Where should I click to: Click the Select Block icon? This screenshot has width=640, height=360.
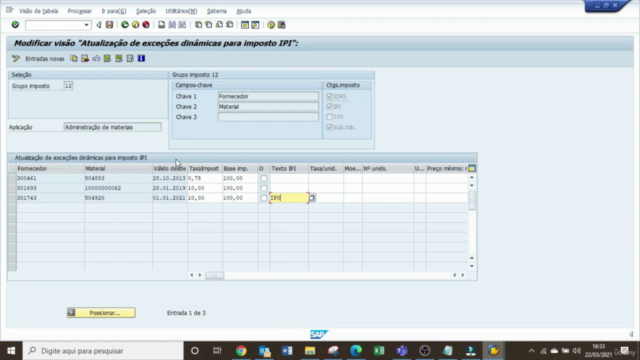click(x=119, y=58)
